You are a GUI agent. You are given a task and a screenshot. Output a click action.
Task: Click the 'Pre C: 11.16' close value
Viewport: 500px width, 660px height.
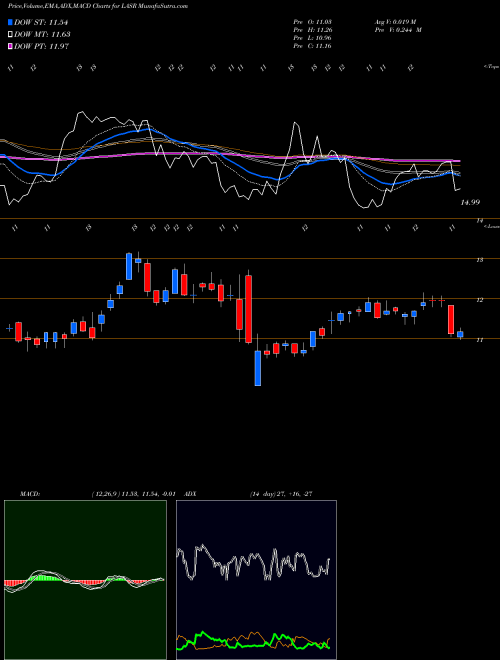313,46
